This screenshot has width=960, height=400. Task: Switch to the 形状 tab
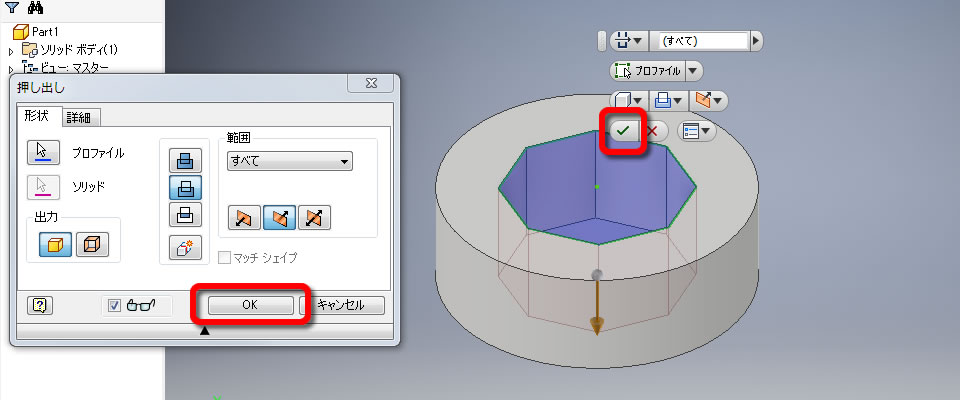(x=40, y=116)
